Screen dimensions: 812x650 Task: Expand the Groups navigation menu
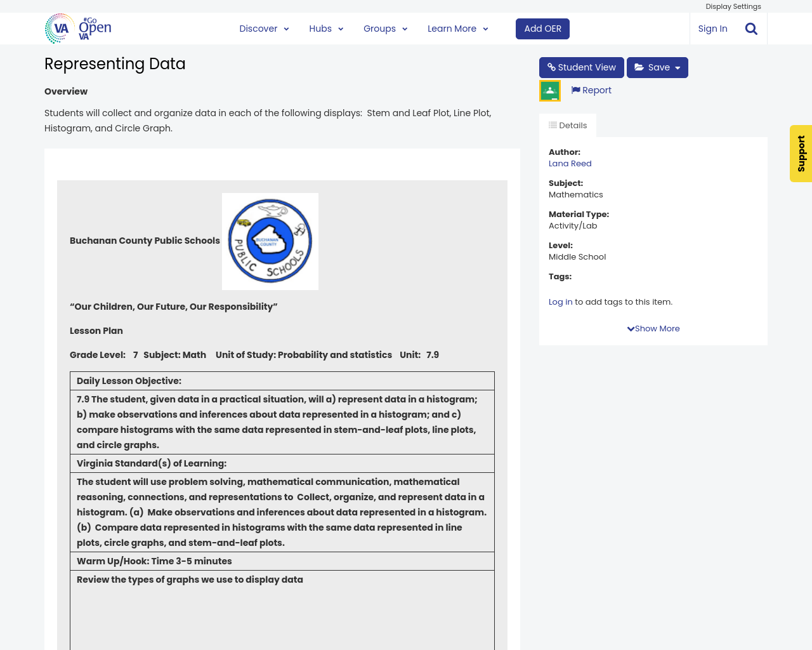coord(385,29)
